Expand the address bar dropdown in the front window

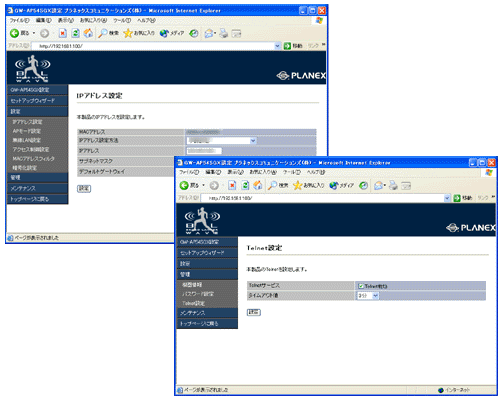(447, 198)
